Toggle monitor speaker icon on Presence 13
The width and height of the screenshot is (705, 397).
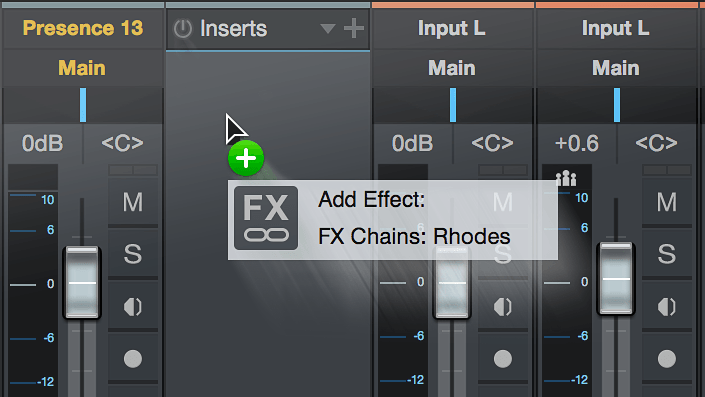pos(133,307)
